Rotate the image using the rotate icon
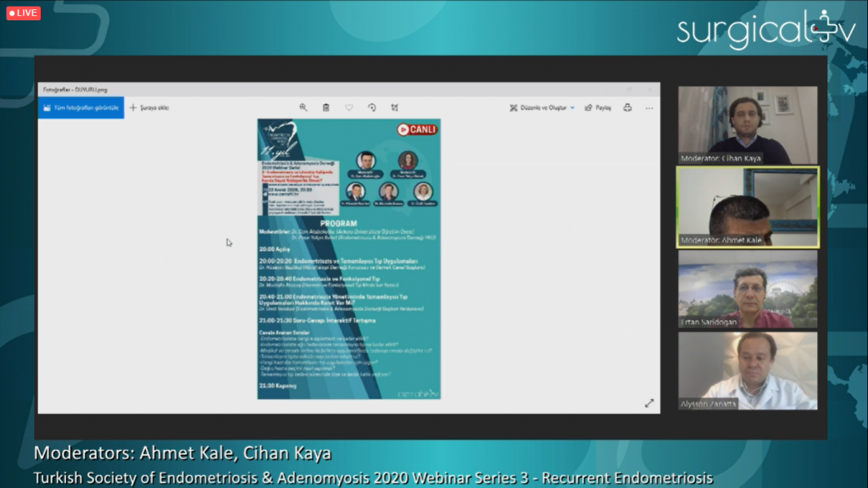 pyautogui.click(x=371, y=108)
